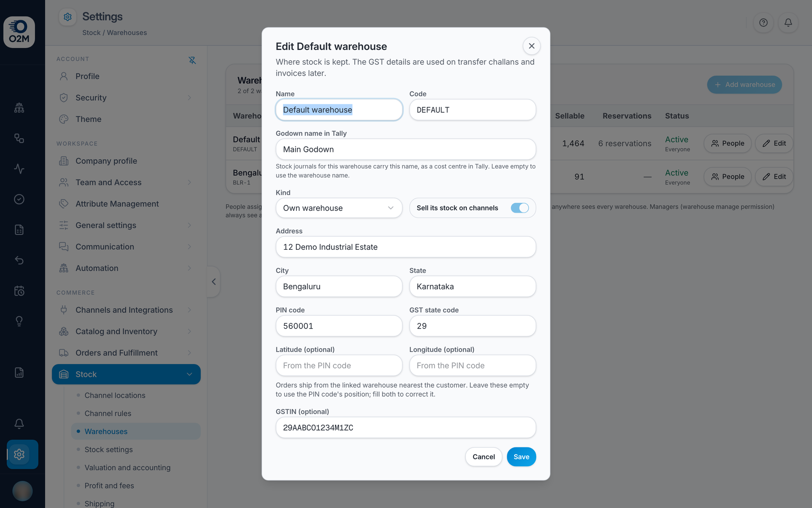The height and width of the screenshot is (508, 812).
Task: Open the document icon in left rail
Action: tap(19, 230)
